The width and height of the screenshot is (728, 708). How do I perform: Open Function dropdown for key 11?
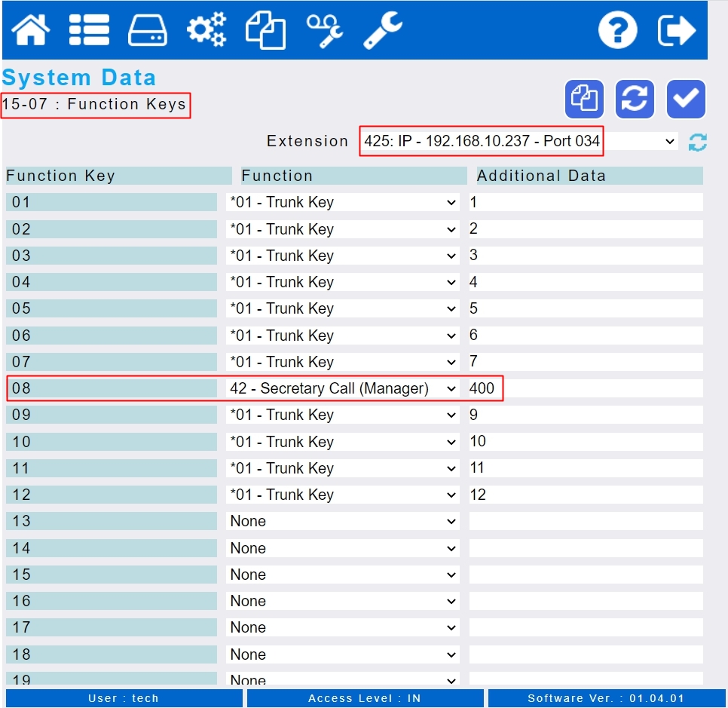pos(343,468)
